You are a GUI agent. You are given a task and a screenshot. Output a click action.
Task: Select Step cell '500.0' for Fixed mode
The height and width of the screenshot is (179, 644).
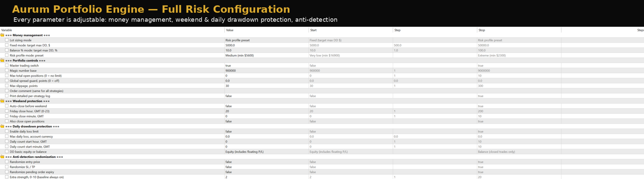point(435,45)
